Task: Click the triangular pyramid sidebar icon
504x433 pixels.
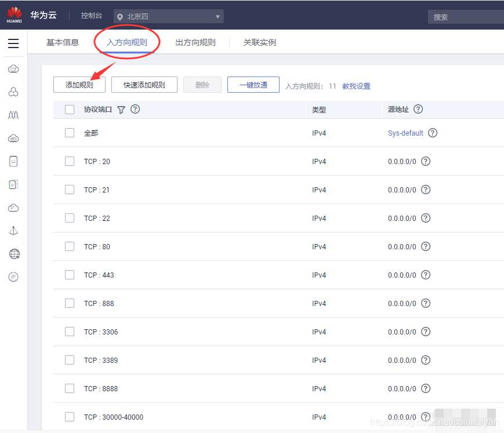Action: (x=13, y=231)
